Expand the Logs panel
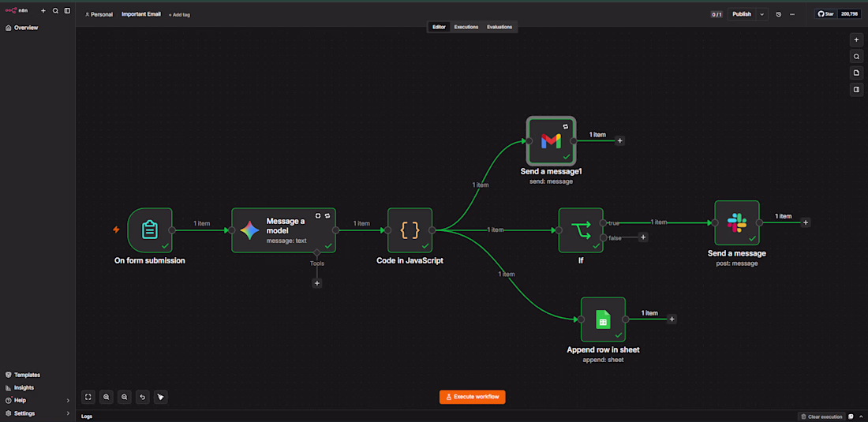868x422 pixels. 87,416
